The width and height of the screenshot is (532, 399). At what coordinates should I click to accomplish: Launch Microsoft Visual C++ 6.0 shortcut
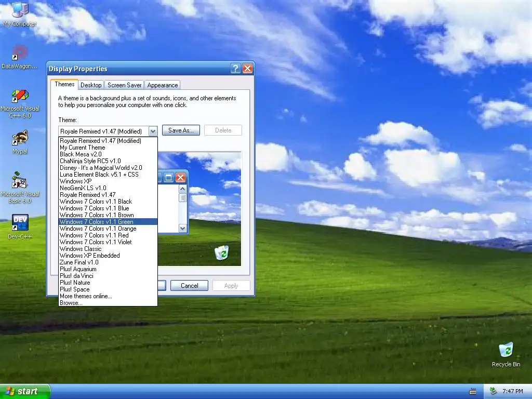(x=20, y=103)
